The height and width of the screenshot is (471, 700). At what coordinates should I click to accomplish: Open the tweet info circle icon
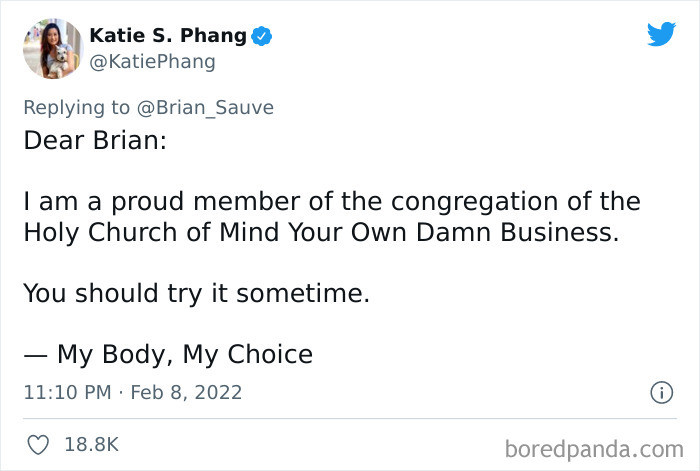661,393
